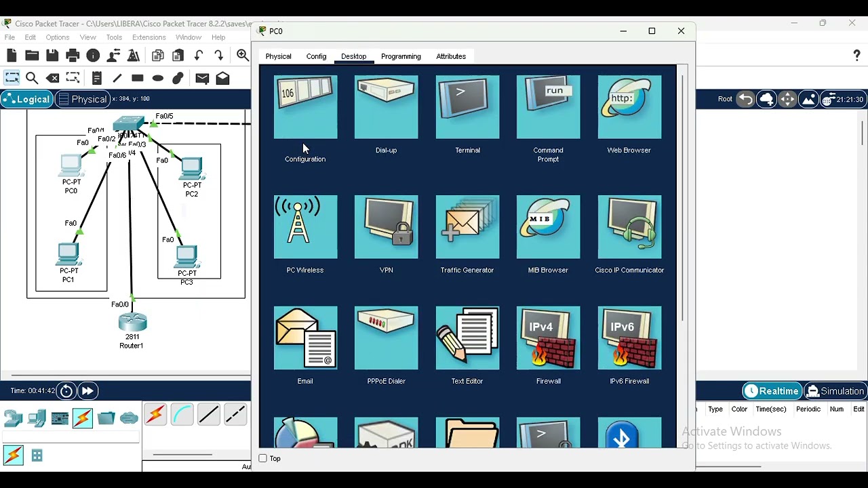Screen dimensions: 868x488
Task: Click the Fast Forward Time button
Action: click(x=87, y=391)
